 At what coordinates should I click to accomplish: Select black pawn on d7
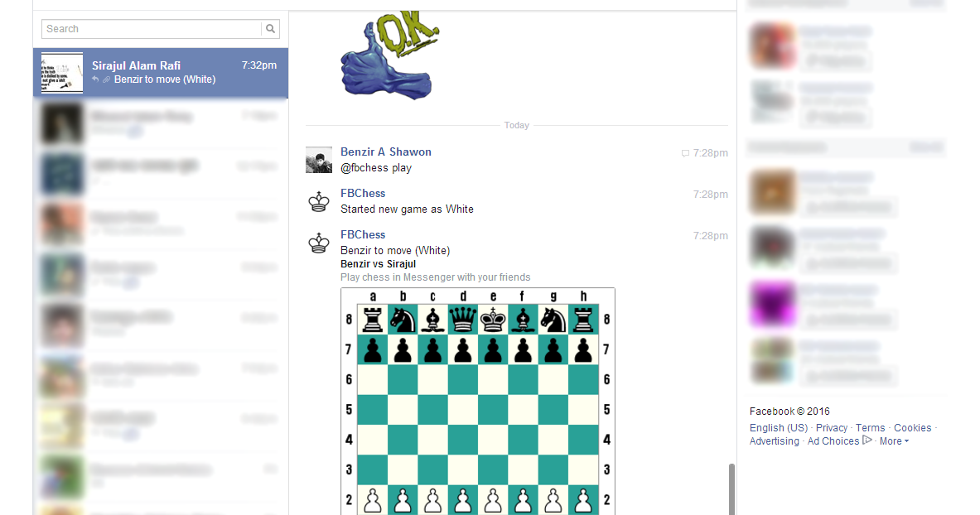tap(462, 349)
